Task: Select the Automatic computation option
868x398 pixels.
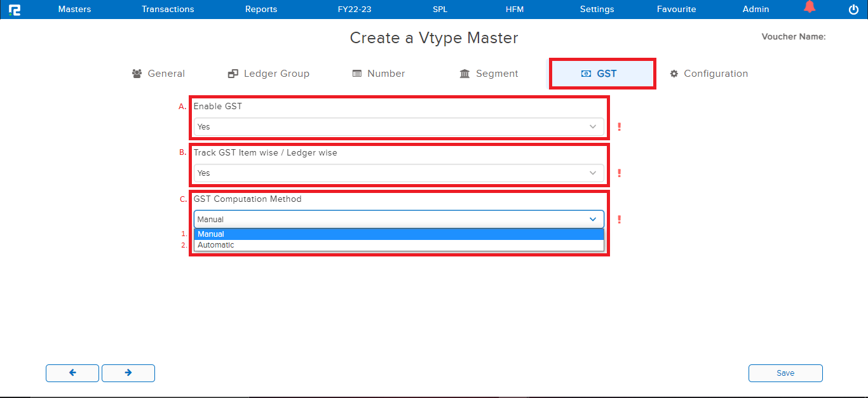Action: [x=398, y=245]
